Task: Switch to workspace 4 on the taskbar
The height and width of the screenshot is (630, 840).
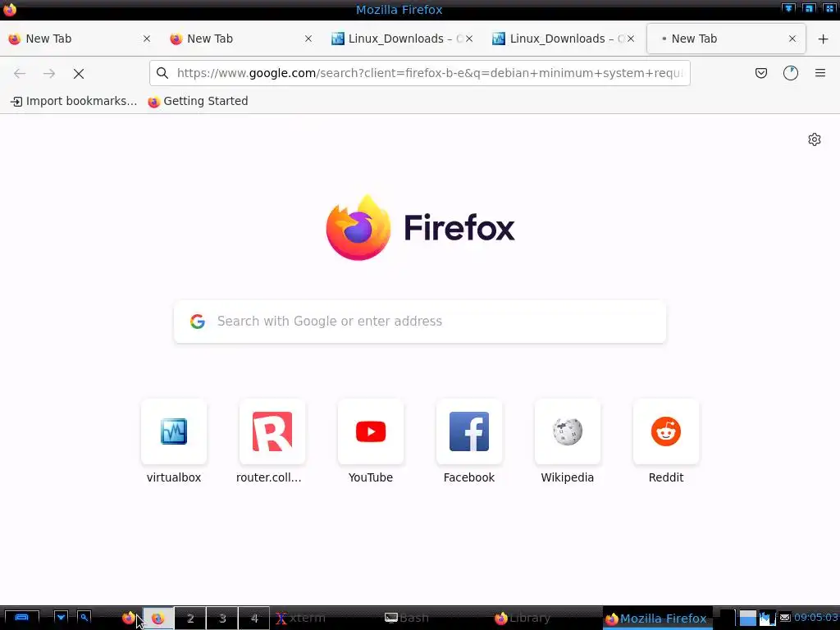Action: coord(254,619)
